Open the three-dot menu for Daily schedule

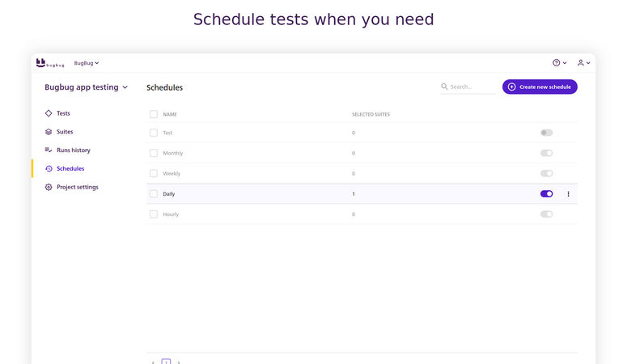[568, 194]
